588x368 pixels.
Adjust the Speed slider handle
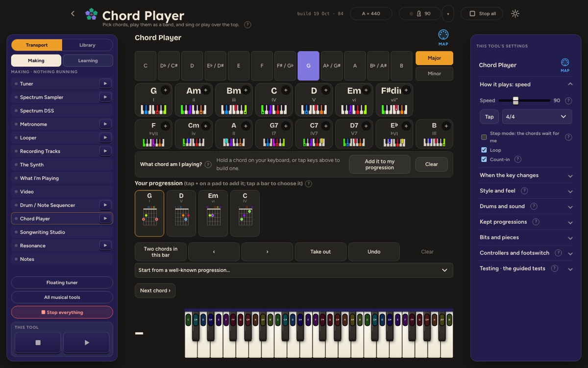(515, 101)
